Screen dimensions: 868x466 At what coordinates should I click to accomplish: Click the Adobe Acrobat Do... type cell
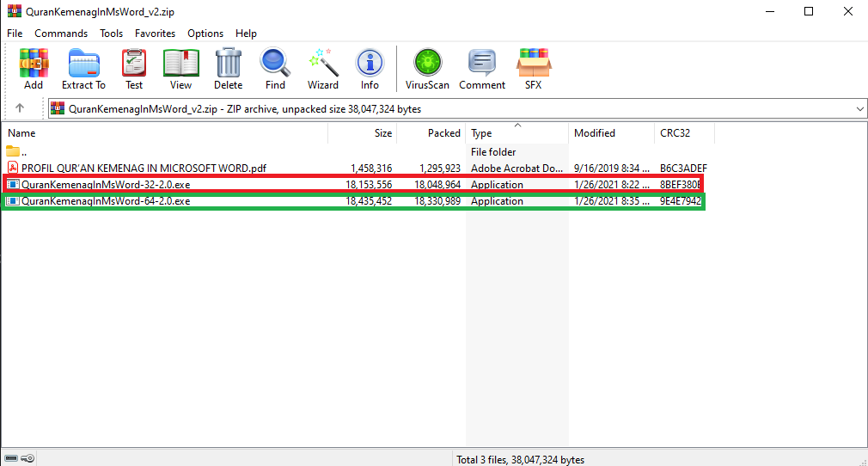click(517, 168)
